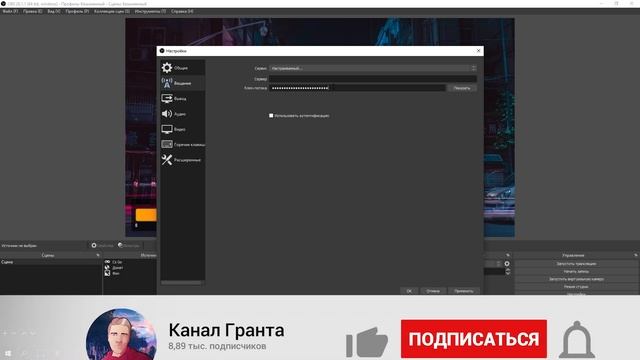Open the Output (Вывод) settings icon
The image size is (640, 360).
pyautogui.click(x=167, y=98)
